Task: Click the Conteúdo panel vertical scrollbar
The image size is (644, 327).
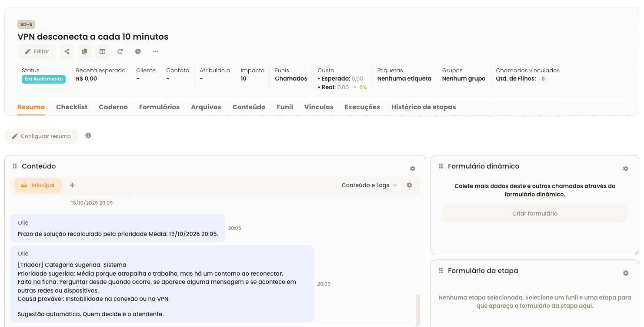Action: click(x=418, y=310)
